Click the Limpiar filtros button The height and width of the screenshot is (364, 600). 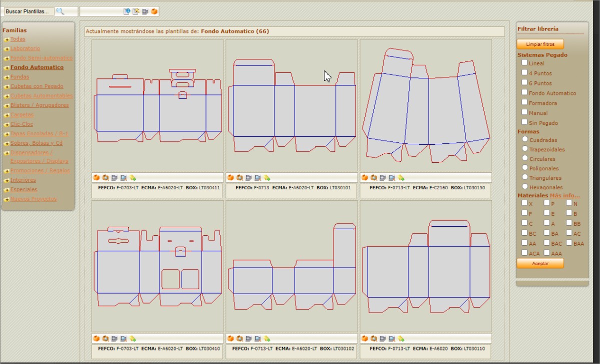540,44
